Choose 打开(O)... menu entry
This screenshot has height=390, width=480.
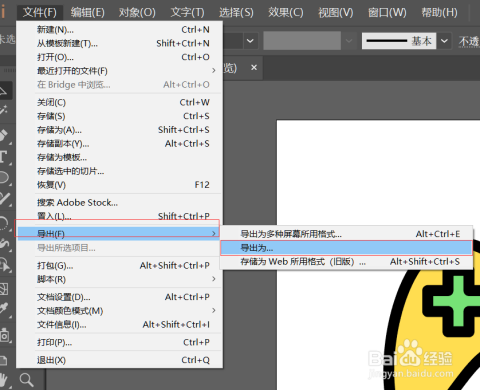tap(119, 57)
